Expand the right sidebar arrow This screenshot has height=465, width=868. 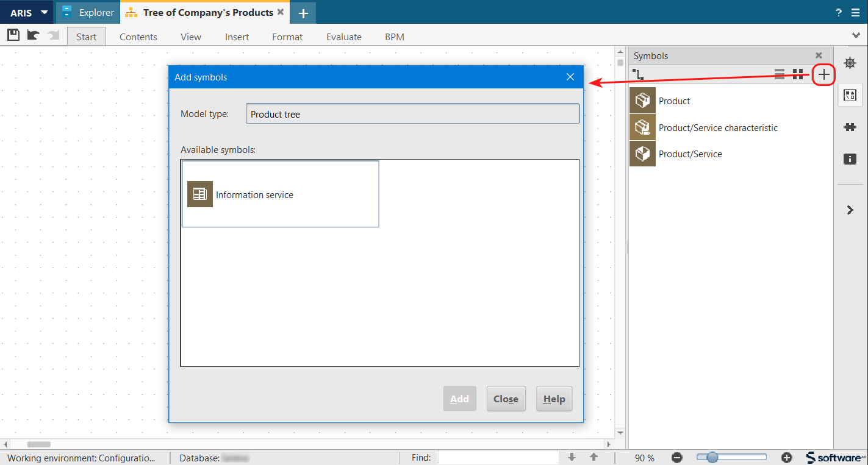[x=850, y=210]
